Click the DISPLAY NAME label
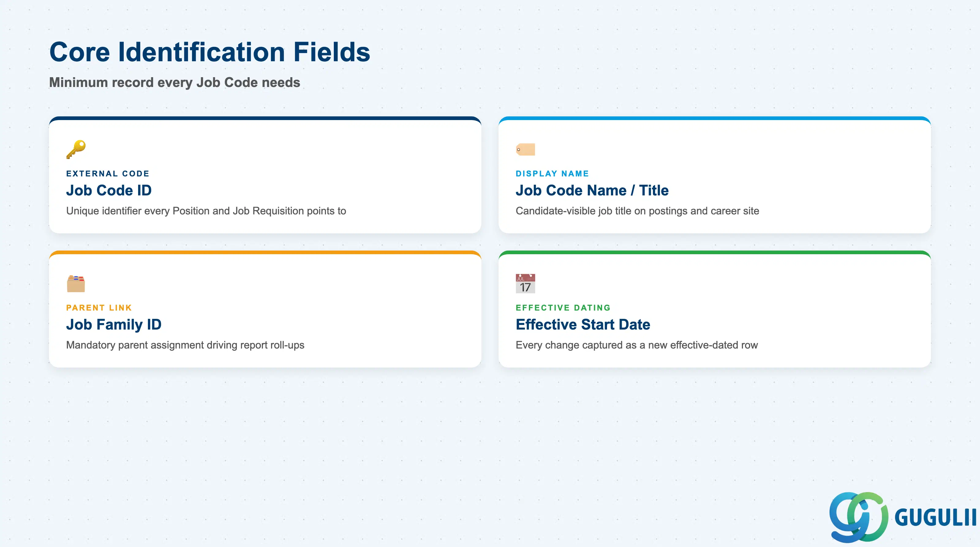Viewport: 980px width, 547px height. pyautogui.click(x=552, y=173)
